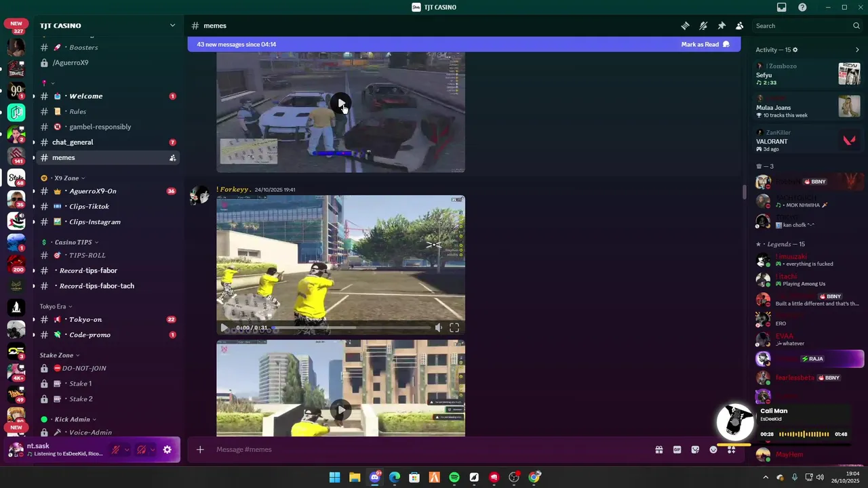Click the top NEW unread indicator
The height and width of the screenshot is (488, 868).
point(16,24)
